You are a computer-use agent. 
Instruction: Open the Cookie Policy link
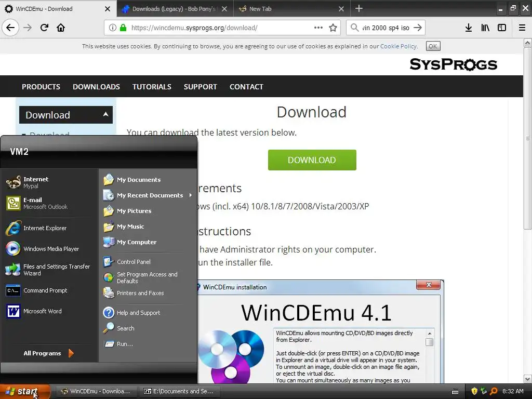[x=398, y=46]
